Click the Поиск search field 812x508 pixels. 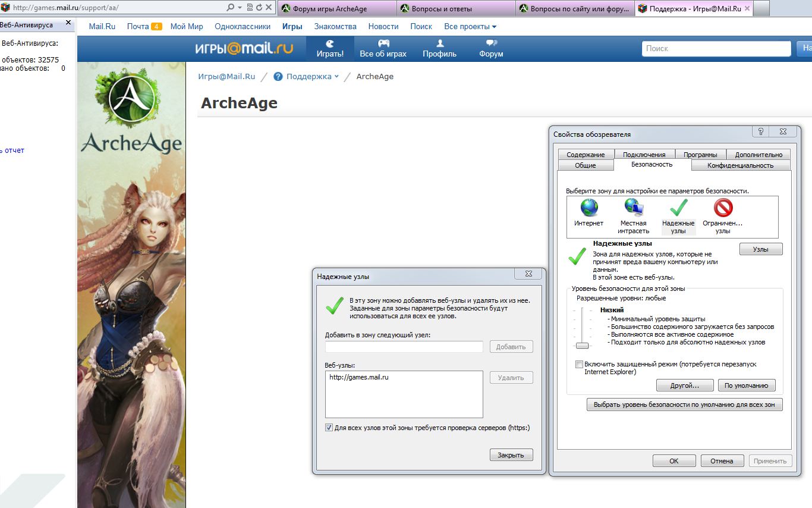tap(716, 48)
